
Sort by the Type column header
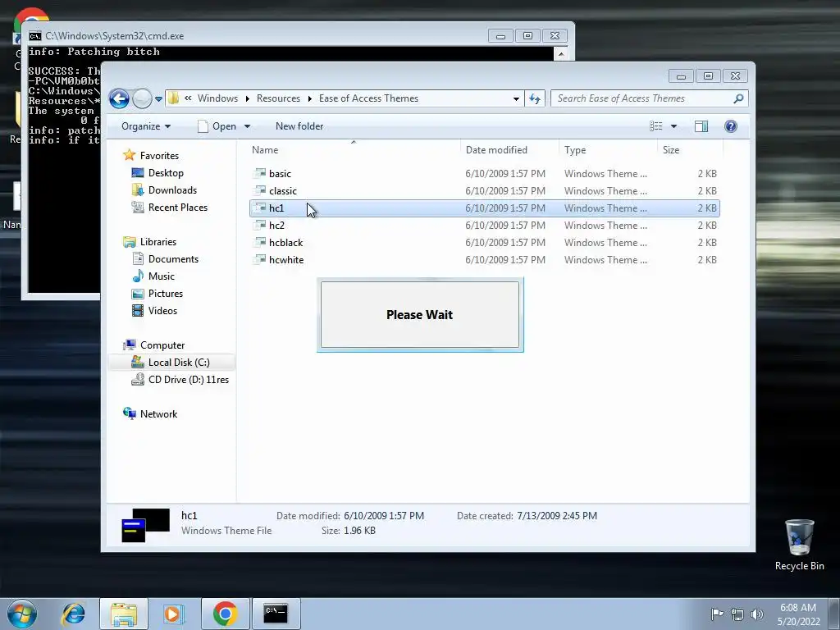[x=608, y=150]
